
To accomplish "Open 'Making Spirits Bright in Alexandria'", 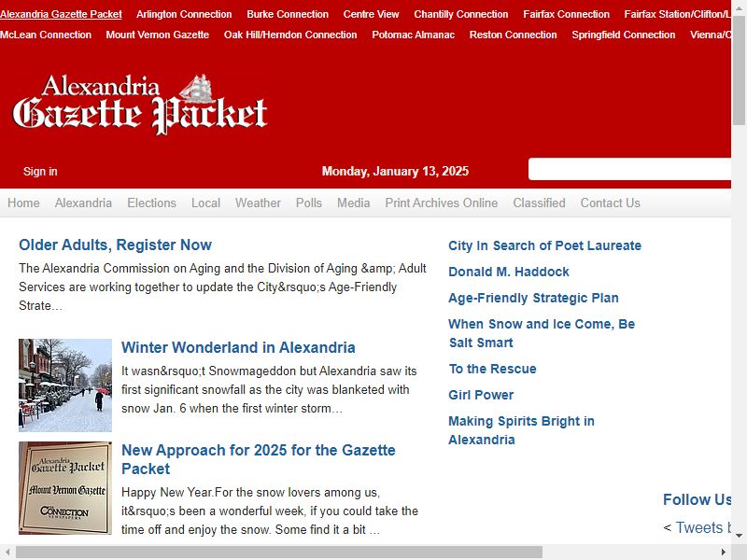I will [x=521, y=430].
